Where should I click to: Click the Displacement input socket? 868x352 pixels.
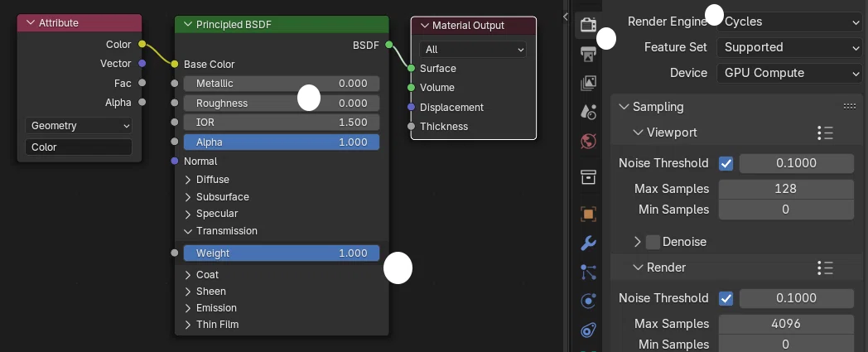point(411,107)
